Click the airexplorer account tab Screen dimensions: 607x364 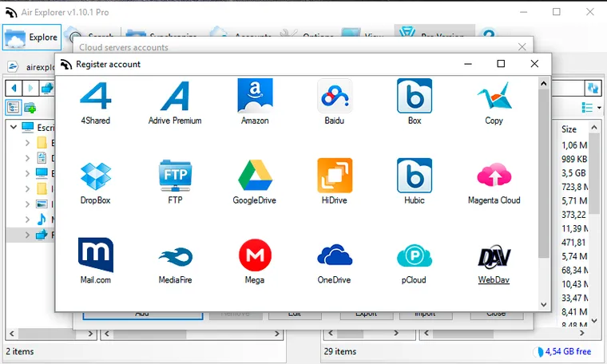pyautogui.click(x=30, y=67)
